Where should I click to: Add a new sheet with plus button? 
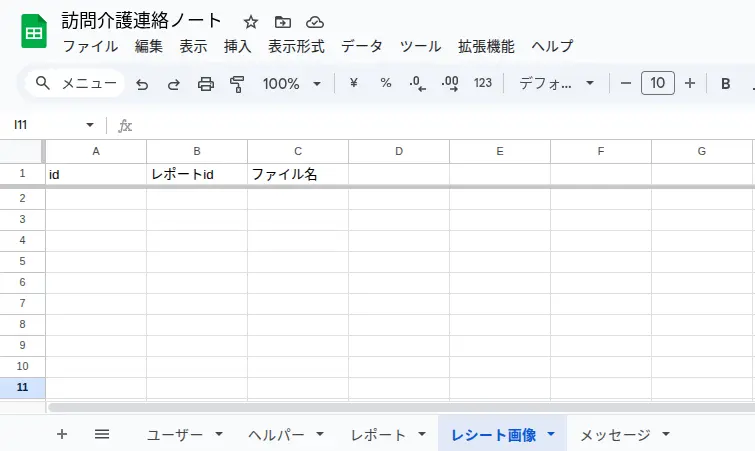click(x=62, y=434)
